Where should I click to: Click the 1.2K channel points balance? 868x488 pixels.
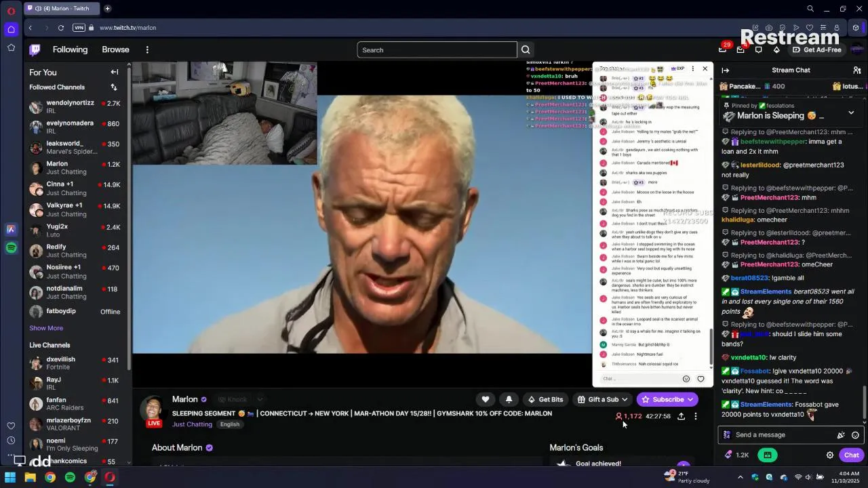tap(736, 455)
